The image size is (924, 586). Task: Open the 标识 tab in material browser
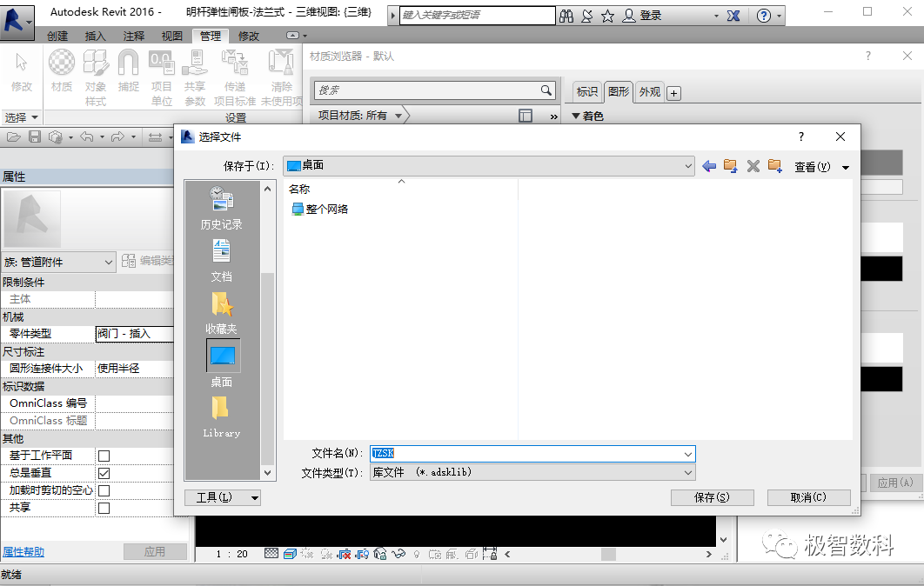click(587, 92)
